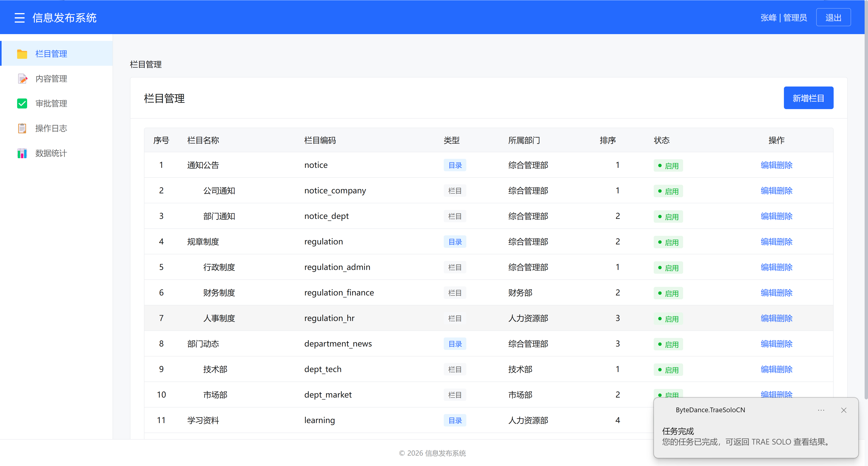Click the dept_market code cell
The image size is (868, 466).
(x=328, y=395)
